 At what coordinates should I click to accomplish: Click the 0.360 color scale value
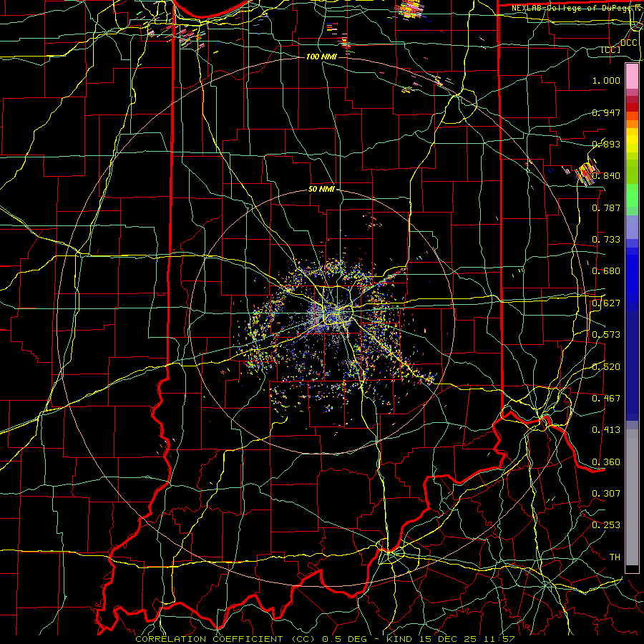coord(606,462)
